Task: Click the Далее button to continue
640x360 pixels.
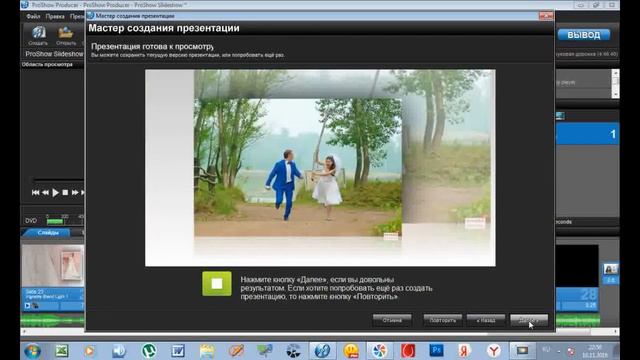Action: pyautogui.click(x=529, y=320)
